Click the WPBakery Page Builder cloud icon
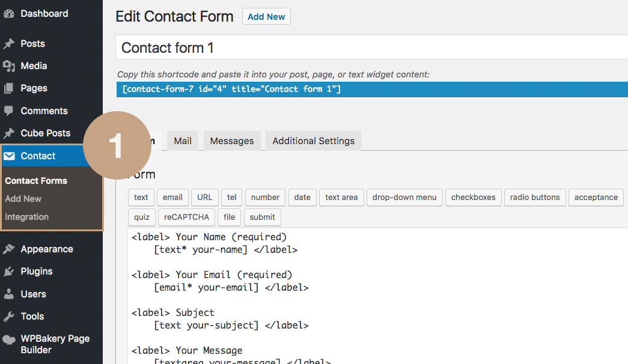Viewport: 628px width, 364px height. pyautogui.click(x=9, y=340)
